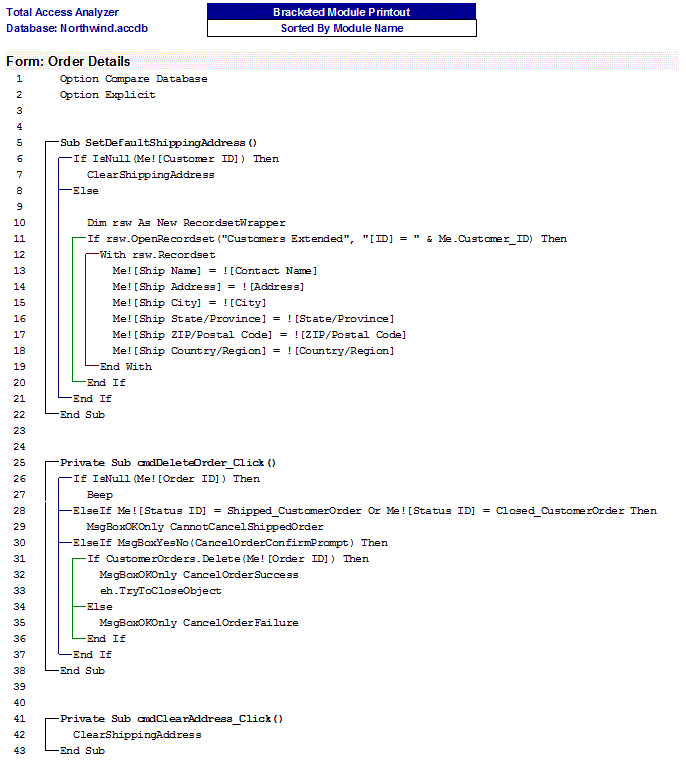The image size is (686, 761).
Task: Click the Option Explicit statement
Action: 107,94
